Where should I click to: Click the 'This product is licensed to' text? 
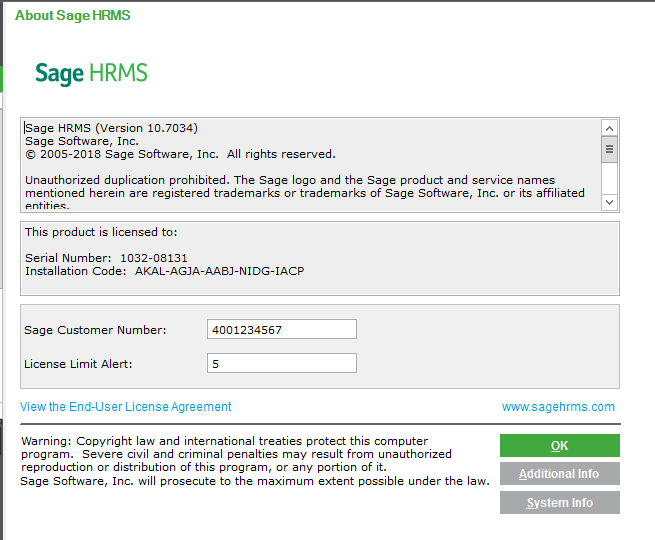click(x=99, y=232)
